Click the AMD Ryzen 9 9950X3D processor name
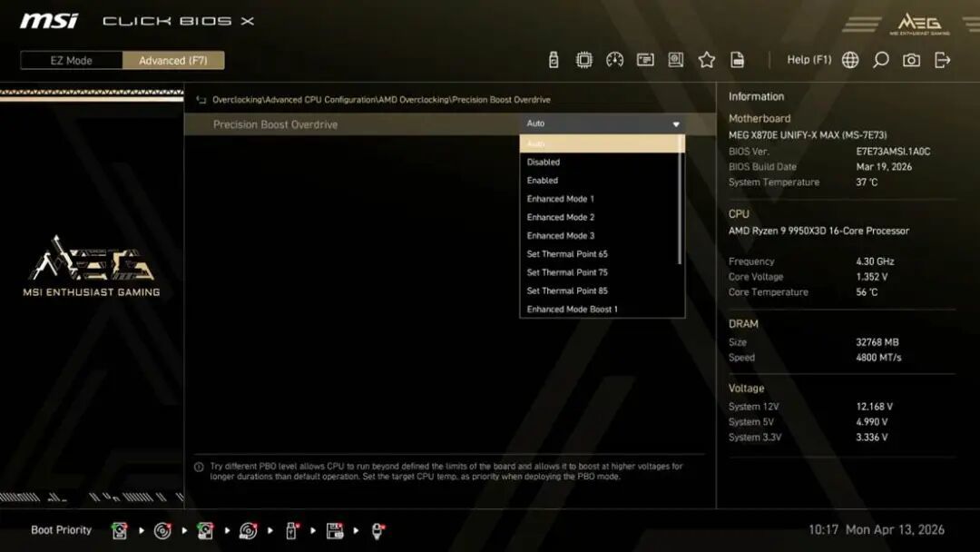 (x=818, y=231)
